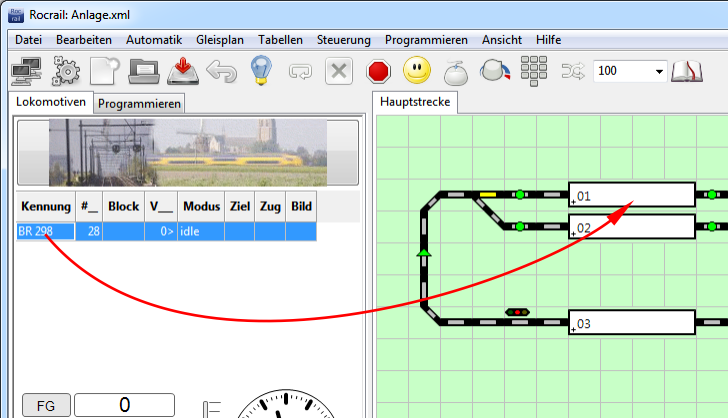Open the Rocrail properties gear icon
This screenshot has width=728, height=418.
(x=67, y=71)
